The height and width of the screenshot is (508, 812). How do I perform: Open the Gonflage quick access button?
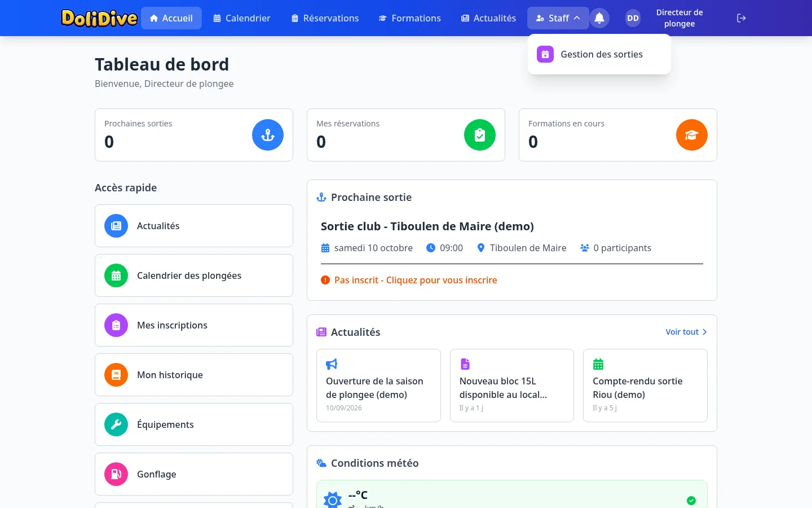point(194,474)
